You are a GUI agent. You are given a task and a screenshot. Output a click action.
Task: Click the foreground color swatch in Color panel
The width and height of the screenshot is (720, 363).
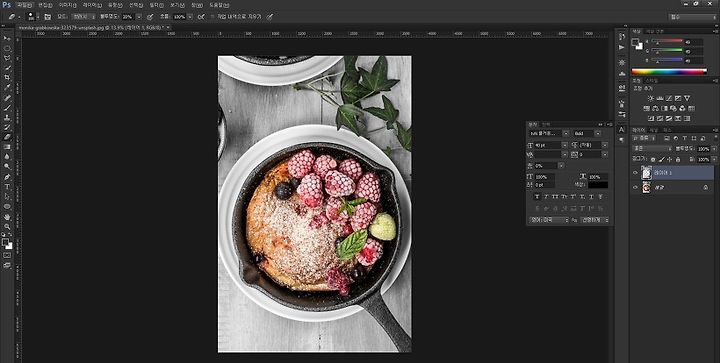click(636, 42)
